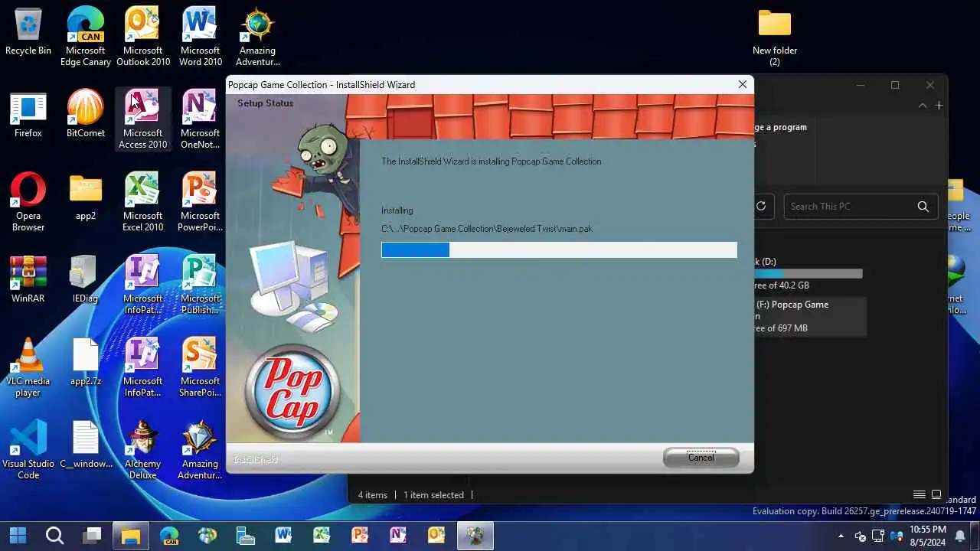Image resolution: width=980 pixels, height=551 pixels.
Task: Show hidden system tray icons
Action: click(x=841, y=536)
